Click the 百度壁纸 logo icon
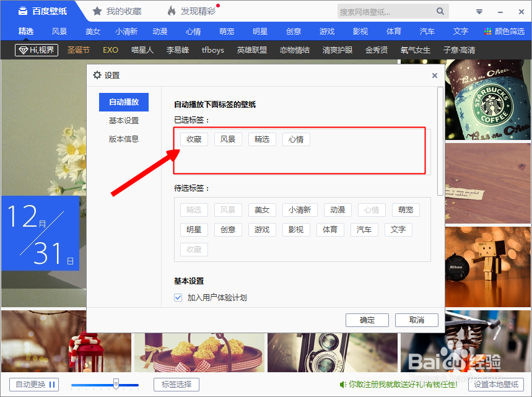Viewport: 532px width, 397px height. [x=22, y=11]
